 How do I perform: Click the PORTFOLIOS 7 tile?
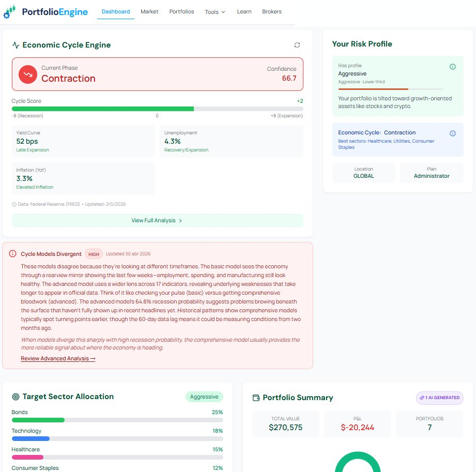click(429, 424)
